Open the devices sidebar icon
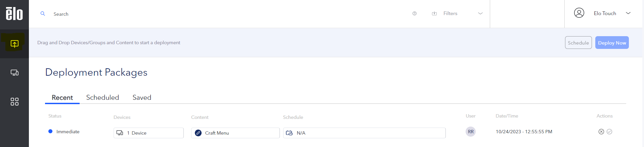Screen dimensions: 644x147 [x=14, y=73]
